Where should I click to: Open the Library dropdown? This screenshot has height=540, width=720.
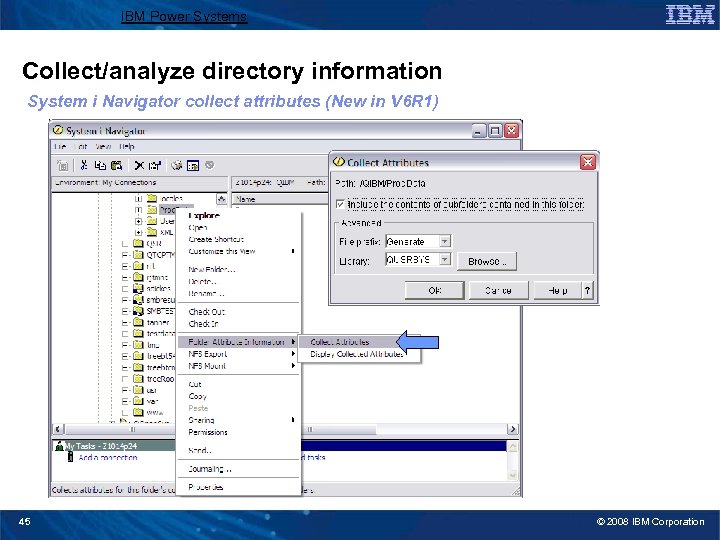[x=444, y=259]
